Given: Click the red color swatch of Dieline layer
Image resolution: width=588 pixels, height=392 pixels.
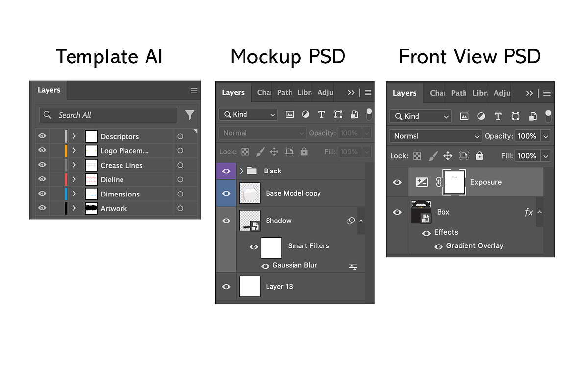Looking at the screenshot, I should point(66,180).
